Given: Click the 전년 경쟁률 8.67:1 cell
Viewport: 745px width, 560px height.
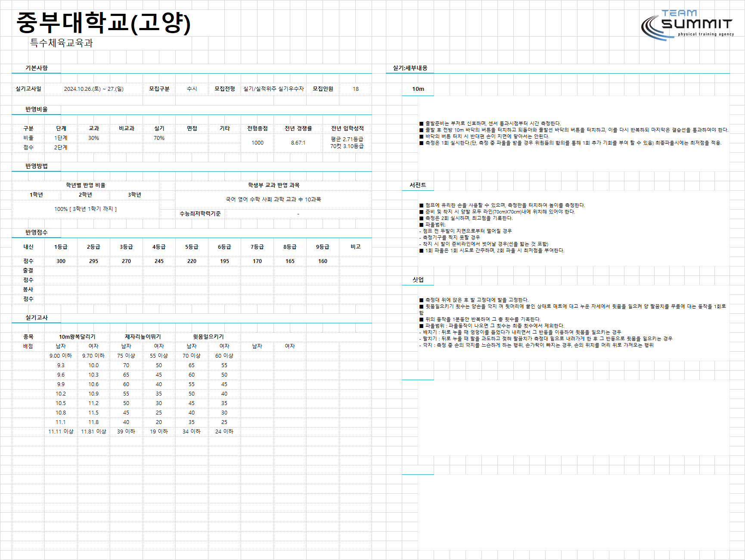Looking at the screenshot, I should tap(298, 142).
